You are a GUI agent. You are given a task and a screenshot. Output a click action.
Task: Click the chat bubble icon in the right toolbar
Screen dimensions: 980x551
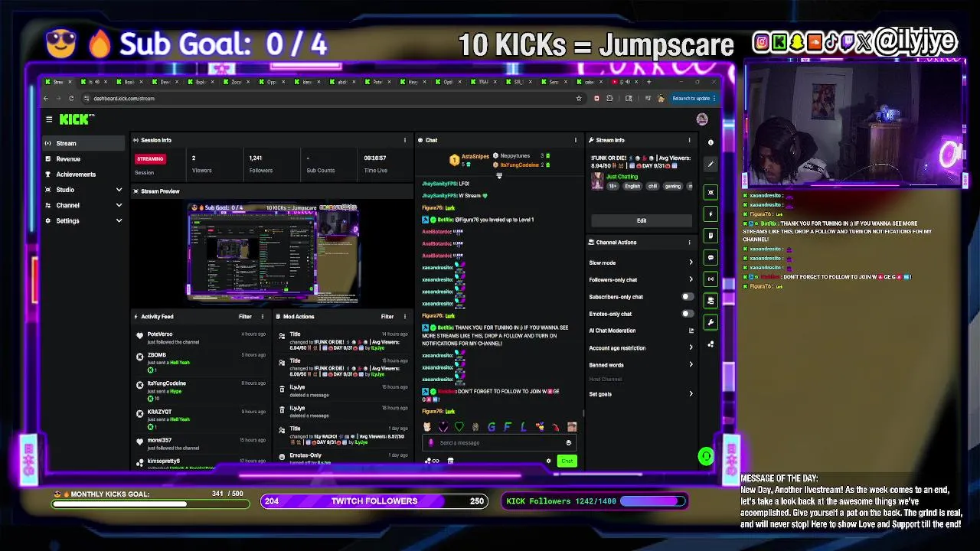pos(710,258)
